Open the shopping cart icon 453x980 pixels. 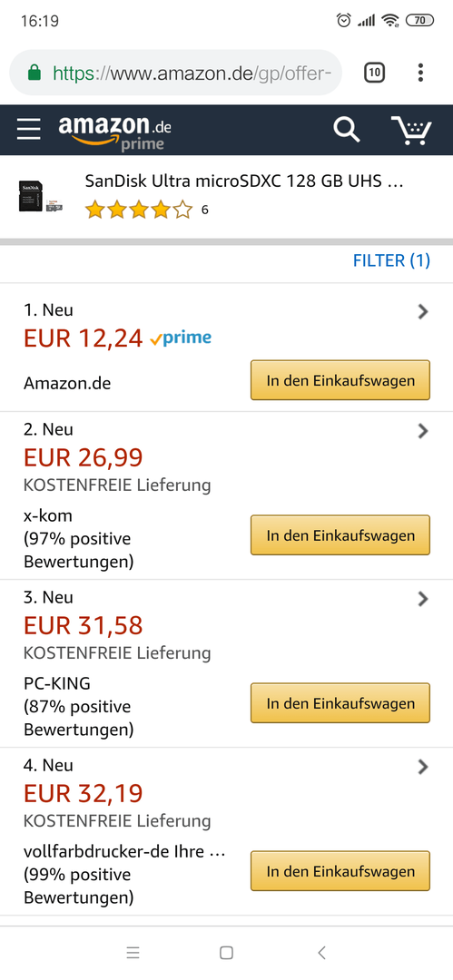pyautogui.click(x=412, y=130)
